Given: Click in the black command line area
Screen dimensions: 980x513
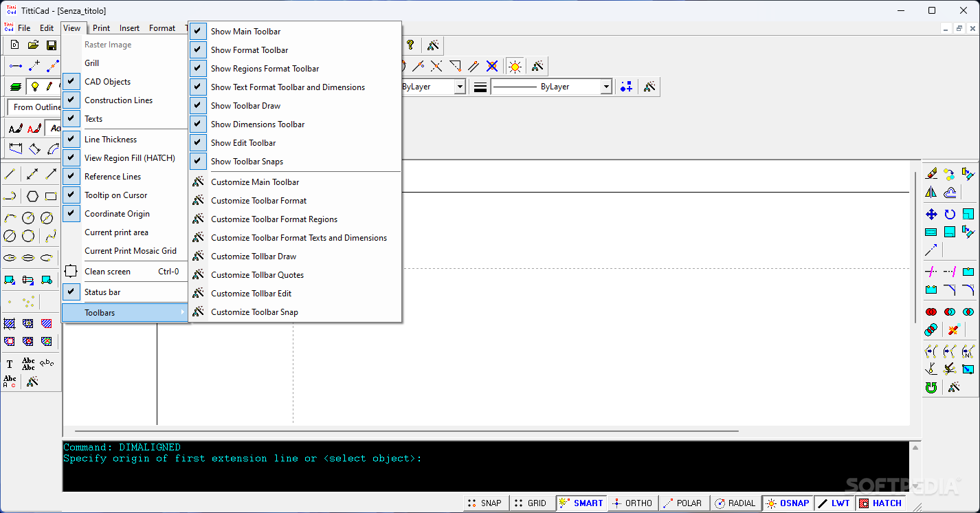Looking at the screenshot, I should (x=486, y=466).
